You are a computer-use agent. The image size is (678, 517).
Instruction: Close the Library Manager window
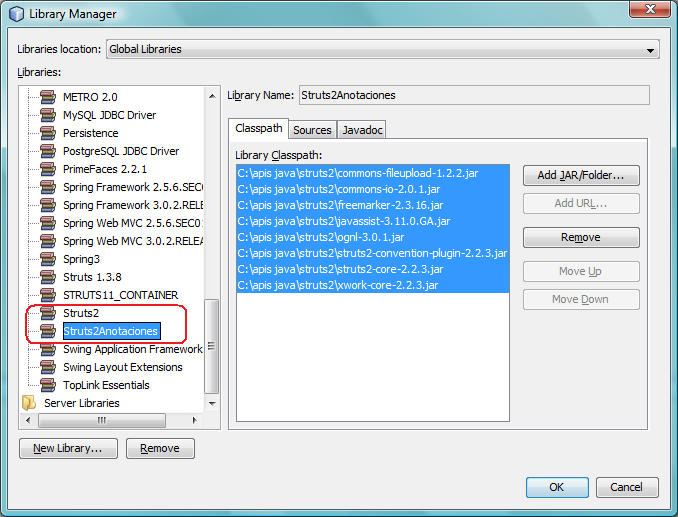pos(650,9)
